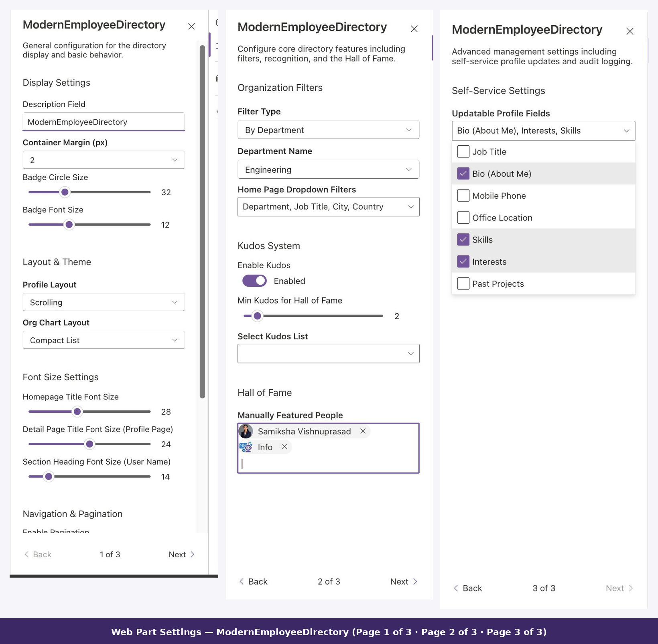Close the page 3 settings panel
This screenshot has width=658, height=644.
click(x=630, y=31)
